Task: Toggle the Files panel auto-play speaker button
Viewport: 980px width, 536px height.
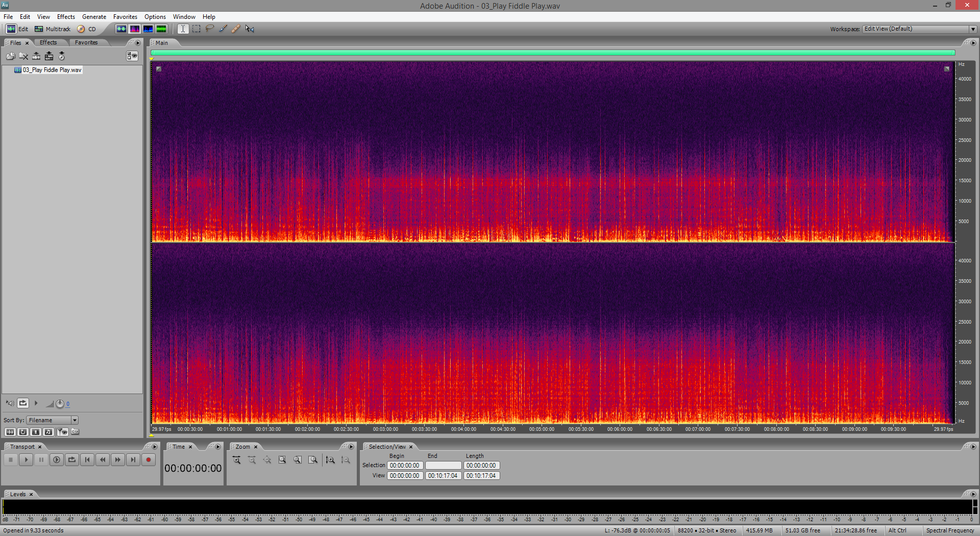Action: pyautogui.click(x=10, y=403)
